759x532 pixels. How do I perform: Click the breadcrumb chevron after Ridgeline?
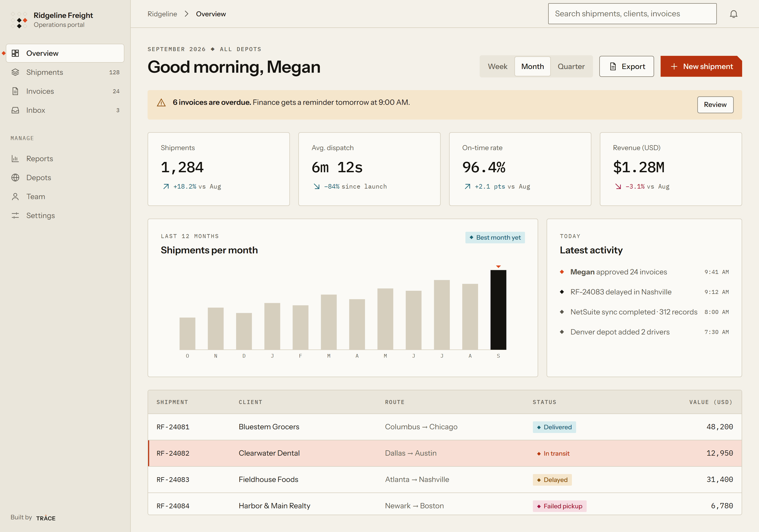[186, 14]
